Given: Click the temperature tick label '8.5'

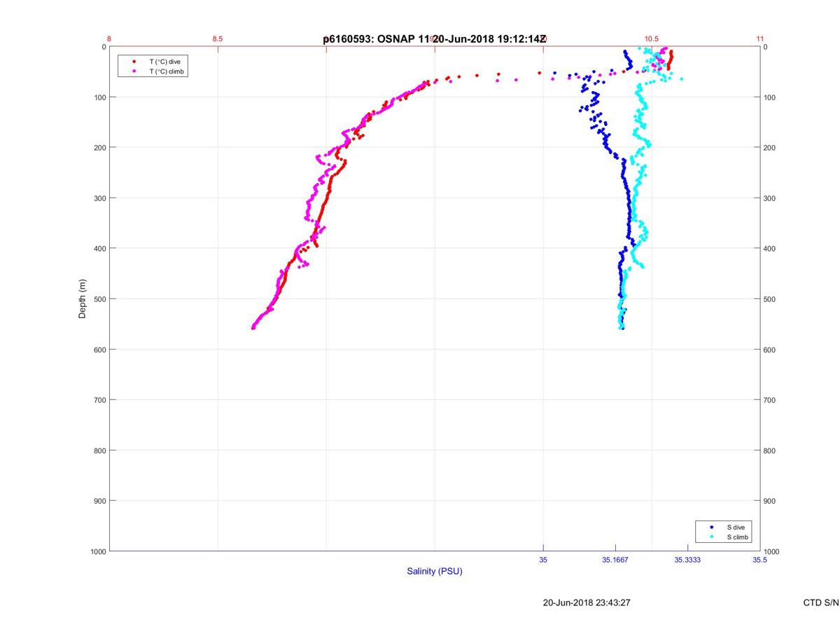Looking at the screenshot, I should pyautogui.click(x=218, y=39).
